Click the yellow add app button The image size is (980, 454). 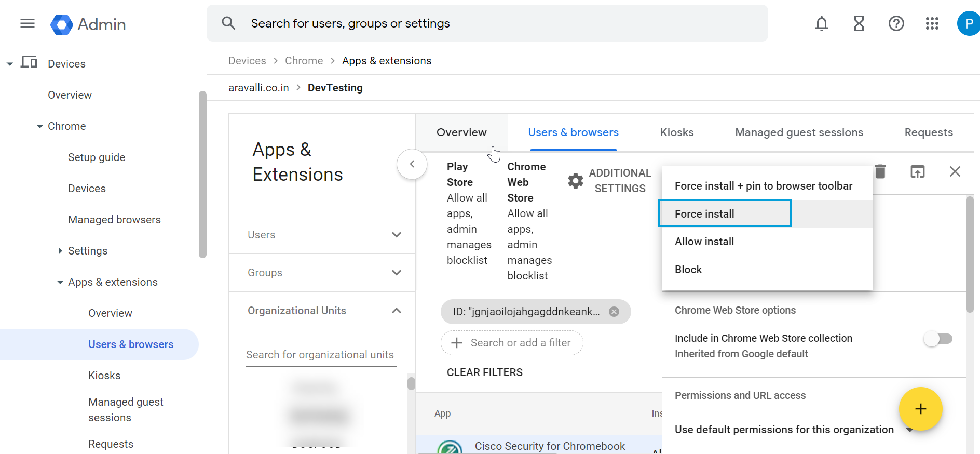pos(921,409)
